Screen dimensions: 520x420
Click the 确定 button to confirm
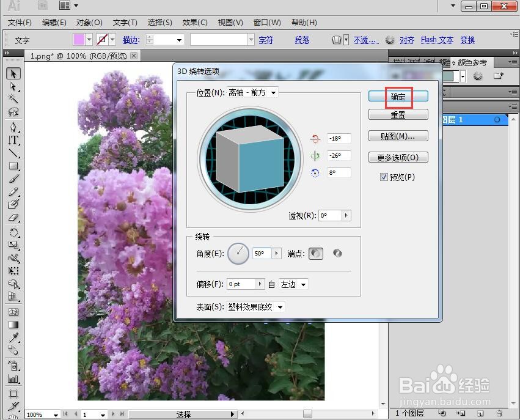tap(398, 96)
